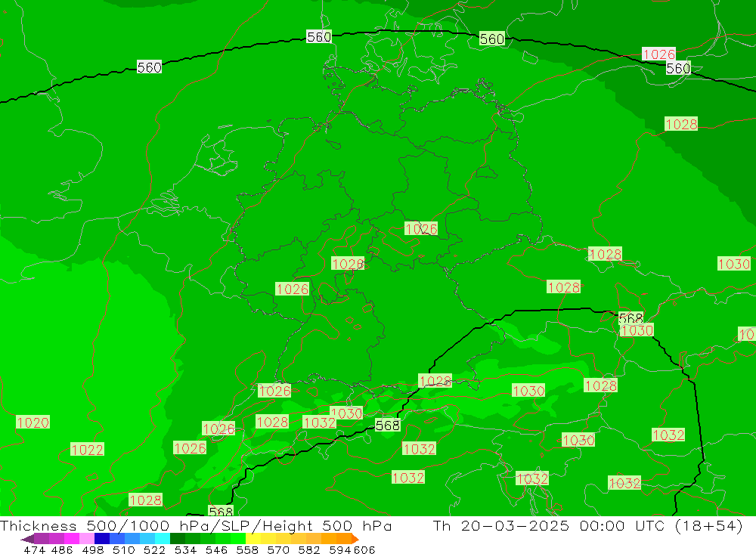Click the legend value 594

point(340,549)
